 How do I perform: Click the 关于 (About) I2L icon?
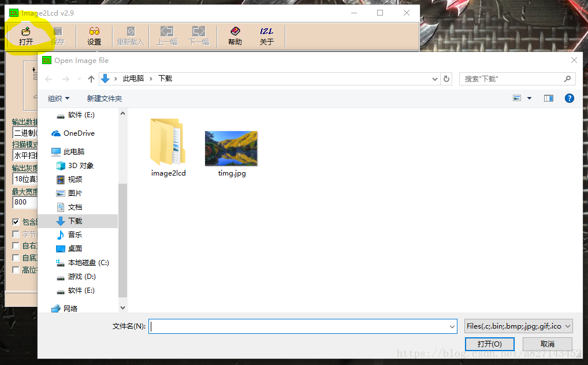267,36
